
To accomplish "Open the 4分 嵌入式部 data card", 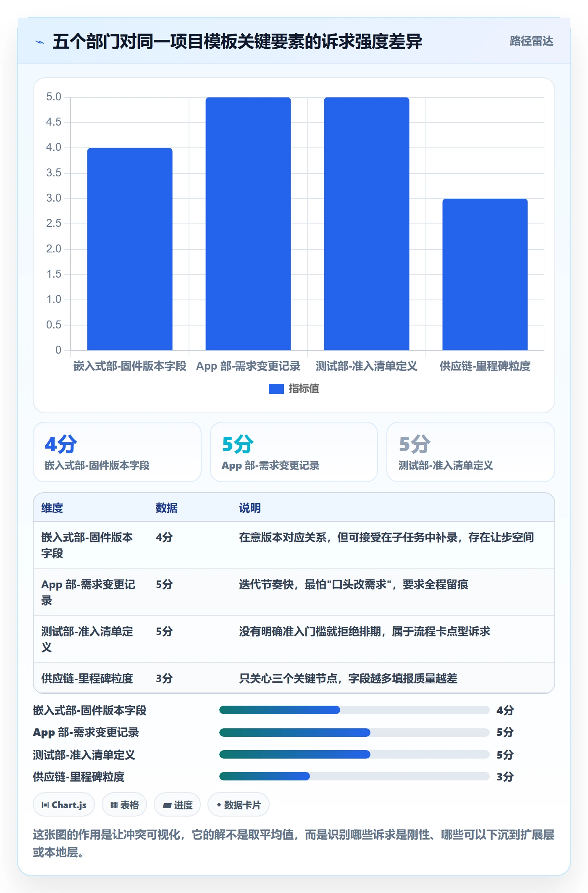I will point(117,452).
